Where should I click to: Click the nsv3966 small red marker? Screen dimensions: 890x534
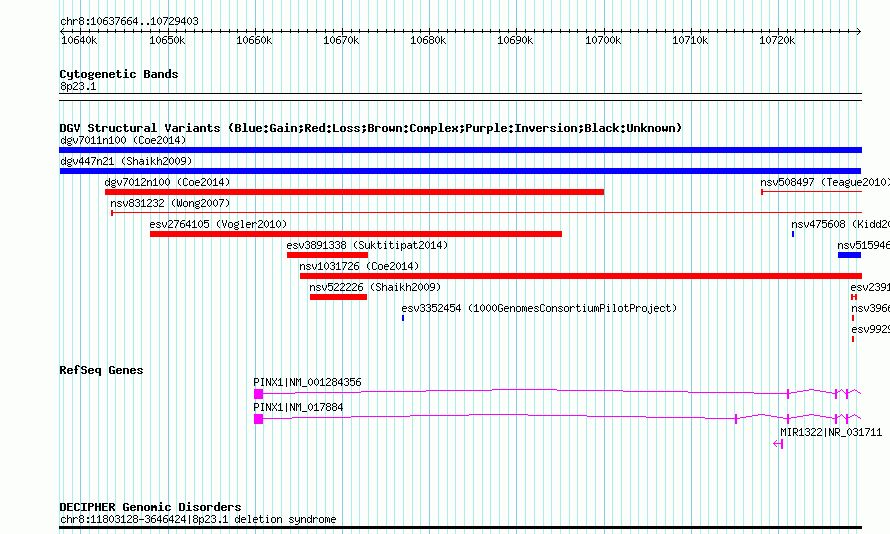tap(853, 318)
